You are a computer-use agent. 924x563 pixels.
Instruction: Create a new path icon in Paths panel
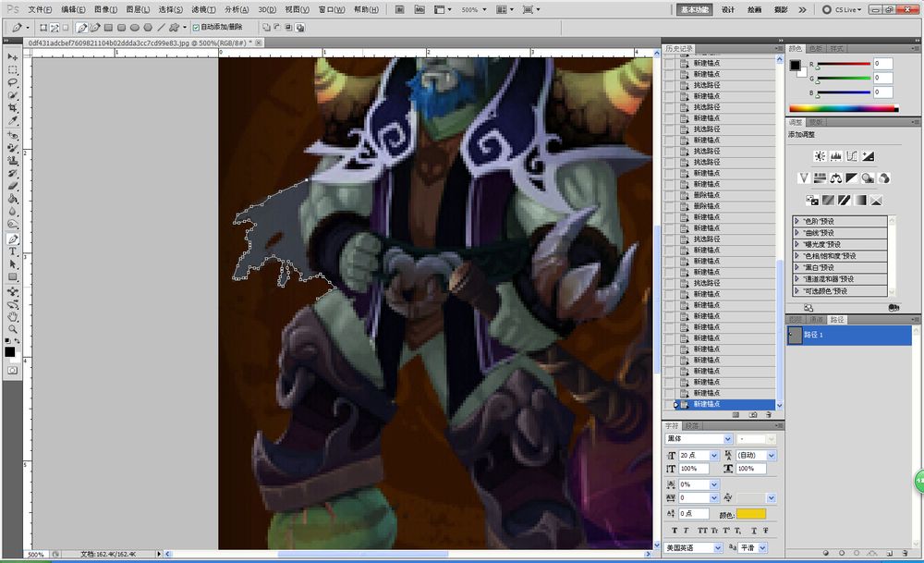[889, 553]
